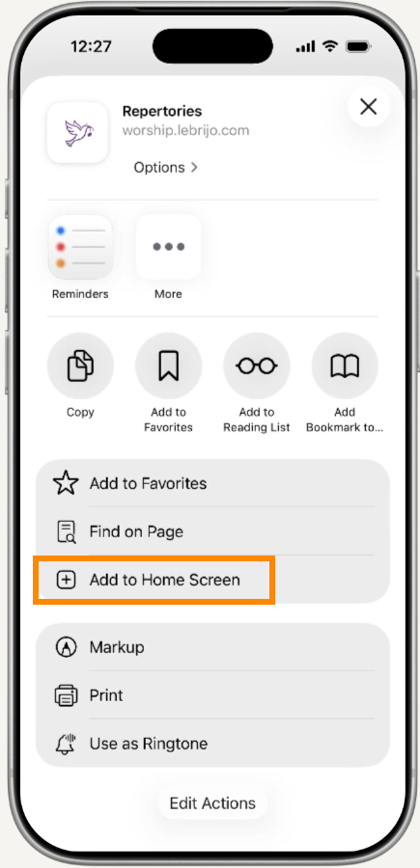Open the Reminders app icon
420x868 pixels.
coord(80,247)
